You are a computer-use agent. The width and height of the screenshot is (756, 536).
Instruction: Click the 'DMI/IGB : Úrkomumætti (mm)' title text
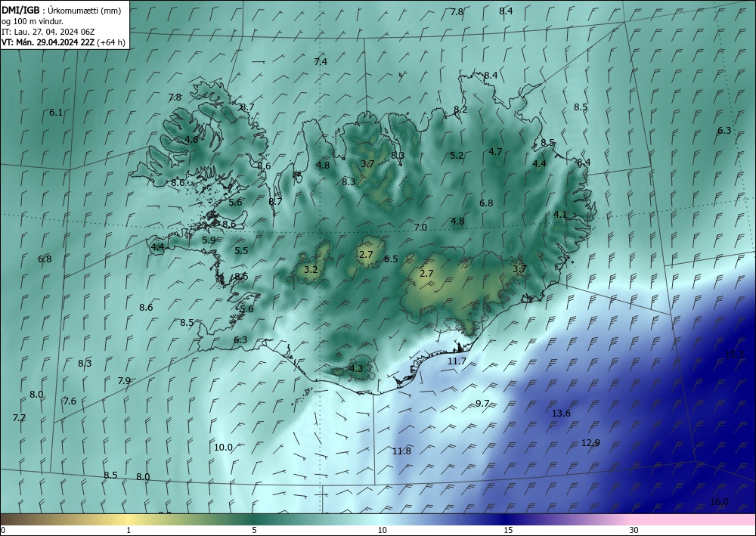(61, 10)
